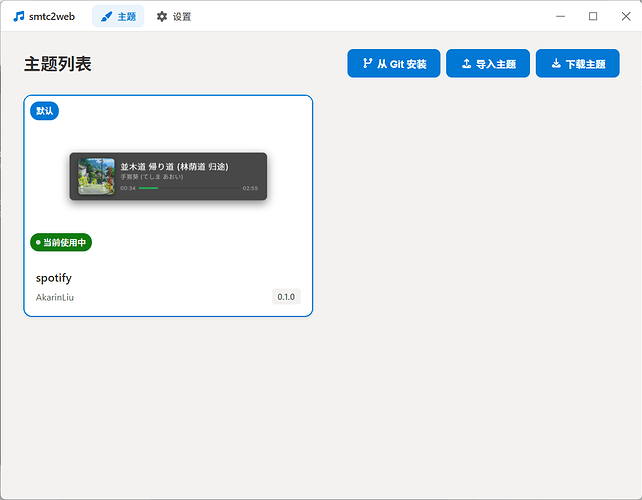Image resolution: width=642 pixels, height=500 pixels.
Task: Click the author name AkarinLiu
Action: pyautogui.click(x=55, y=297)
